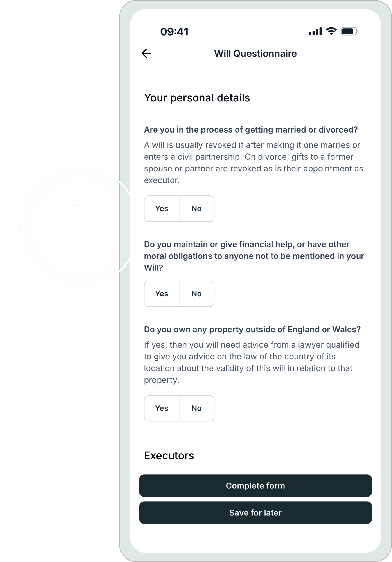Screen dimensions: 392x562
Task: Tap the property outside England question text
Action: [252, 330]
